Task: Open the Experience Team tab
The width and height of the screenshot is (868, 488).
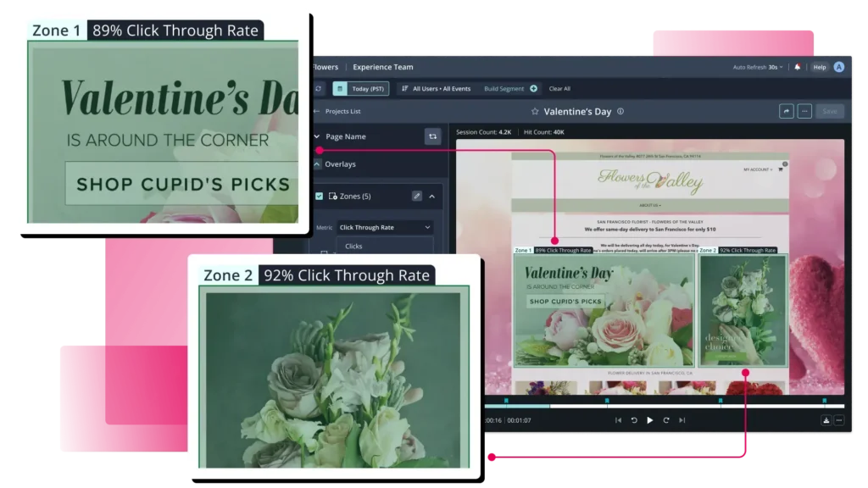Action: [x=383, y=67]
